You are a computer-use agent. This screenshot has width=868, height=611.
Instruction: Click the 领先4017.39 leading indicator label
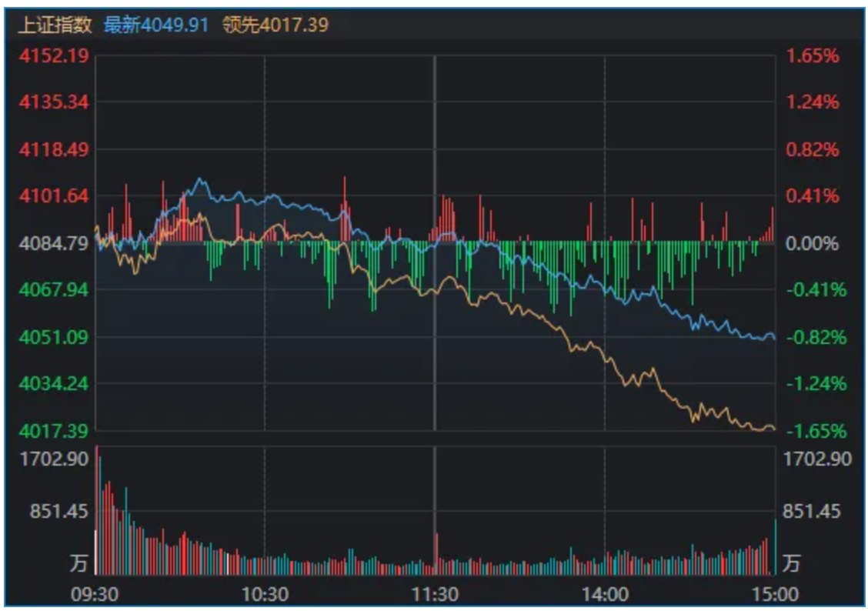pos(275,25)
